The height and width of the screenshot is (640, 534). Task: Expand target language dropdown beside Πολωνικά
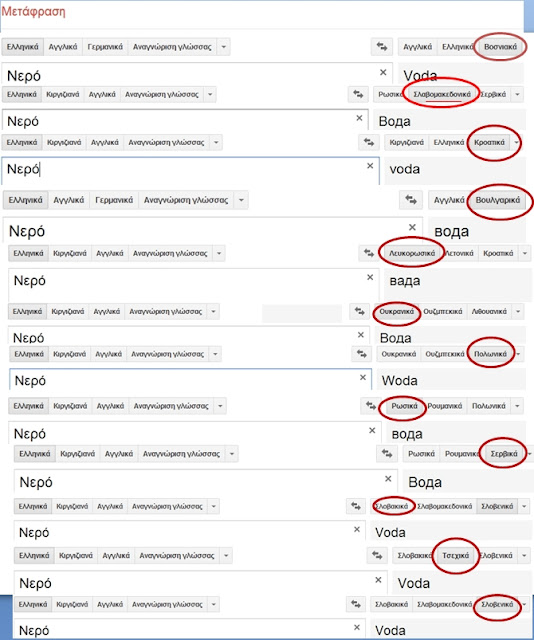coord(518,354)
